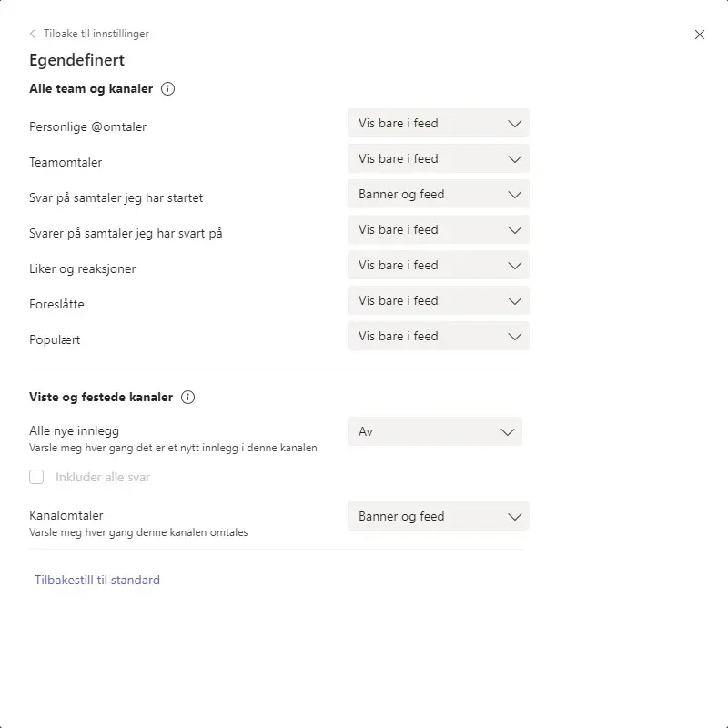Click chevron arrow on Kanalomtaler dropdown
The height and width of the screenshot is (728, 728).
(514, 516)
